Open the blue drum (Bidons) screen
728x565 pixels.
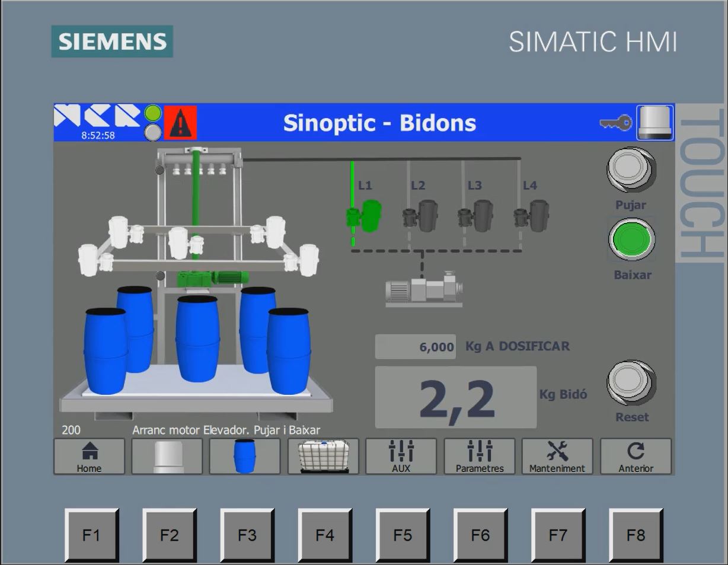pos(244,457)
